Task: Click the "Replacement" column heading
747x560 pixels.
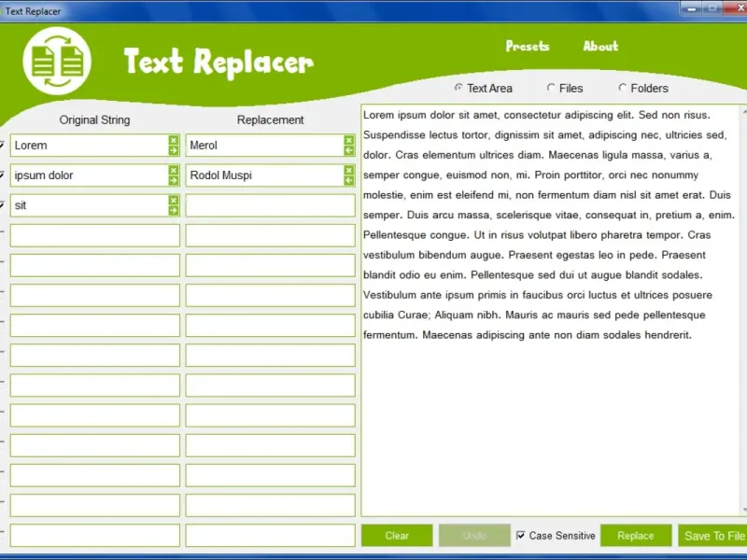Action: [x=270, y=120]
